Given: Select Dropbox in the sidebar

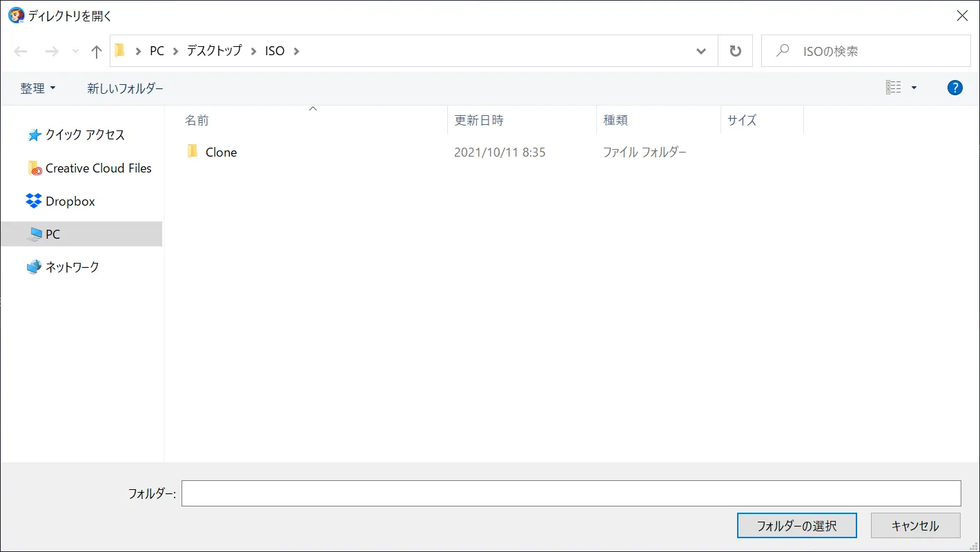Looking at the screenshot, I should (70, 201).
